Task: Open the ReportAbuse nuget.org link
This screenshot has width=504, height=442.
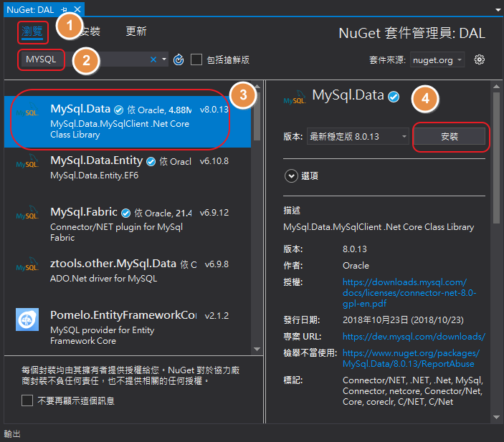Action: [x=411, y=358]
